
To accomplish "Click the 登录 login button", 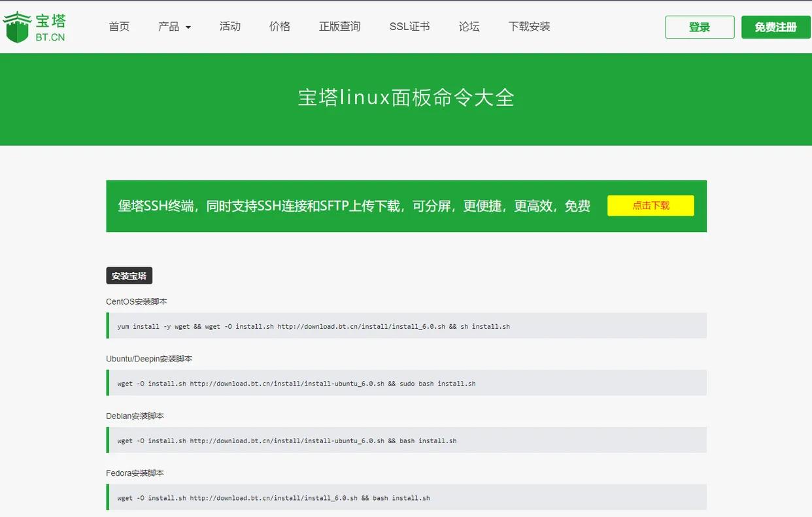I will 700,28.
